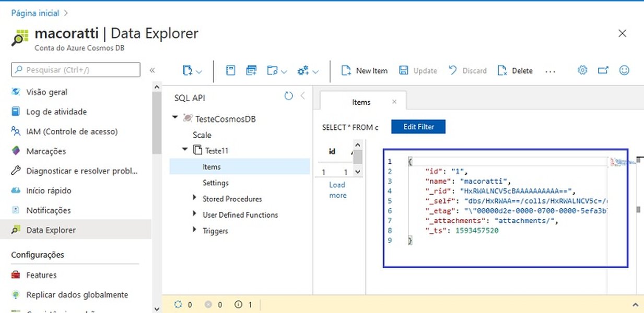644x313 pixels.
Task: Click Delete in the toolbar
Action: point(515,71)
